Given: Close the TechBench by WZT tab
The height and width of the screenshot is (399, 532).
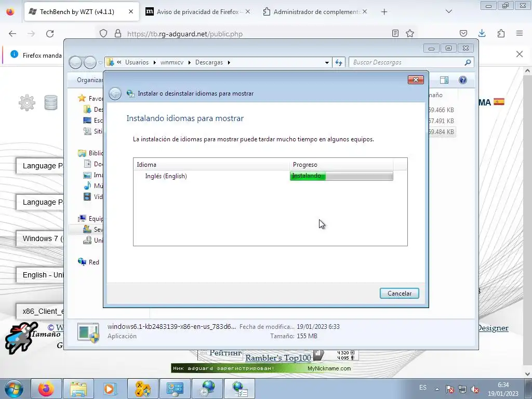Looking at the screenshot, I should [x=130, y=12].
